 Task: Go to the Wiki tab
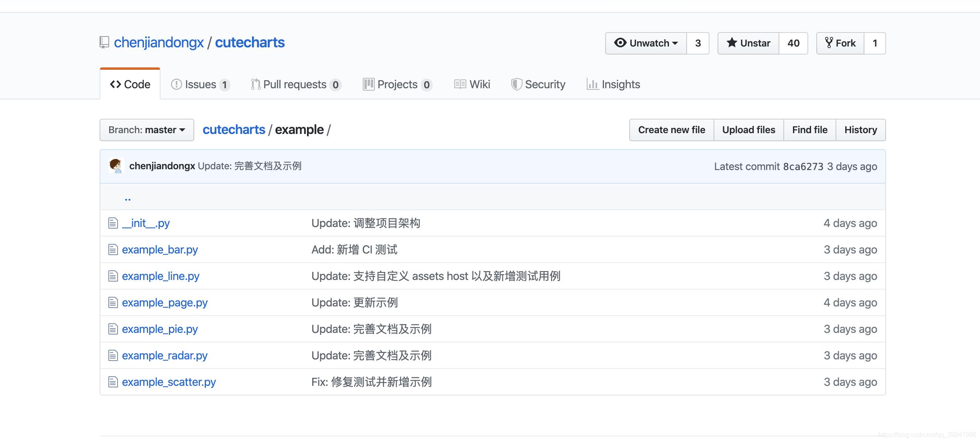point(472,84)
